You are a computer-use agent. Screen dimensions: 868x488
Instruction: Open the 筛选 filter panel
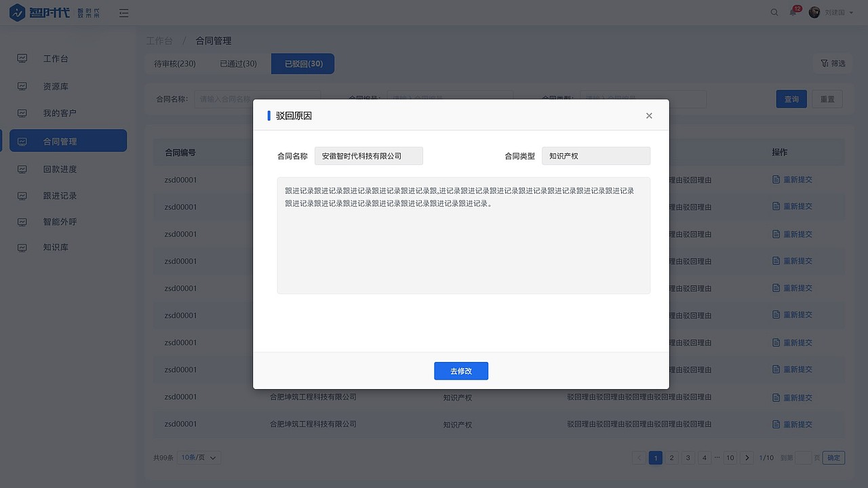click(x=833, y=63)
